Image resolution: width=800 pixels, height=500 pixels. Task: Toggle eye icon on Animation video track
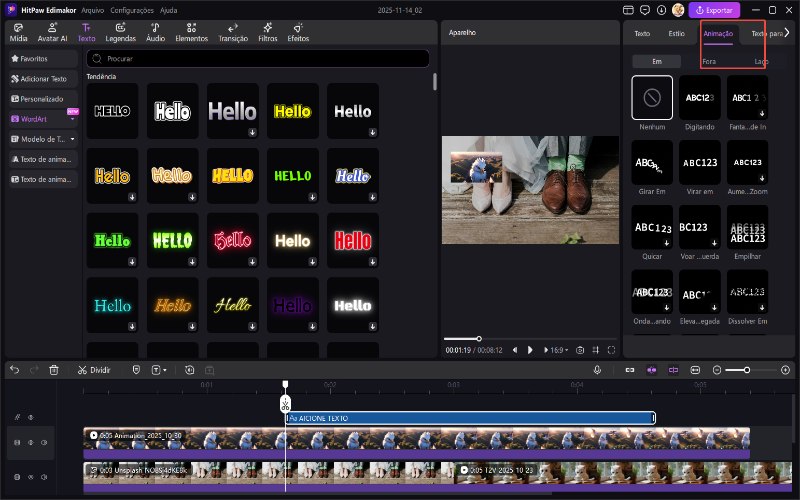31,442
